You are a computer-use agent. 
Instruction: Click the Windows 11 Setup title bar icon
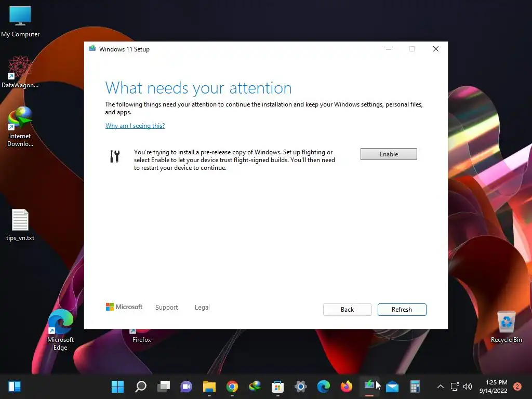[92, 49]
